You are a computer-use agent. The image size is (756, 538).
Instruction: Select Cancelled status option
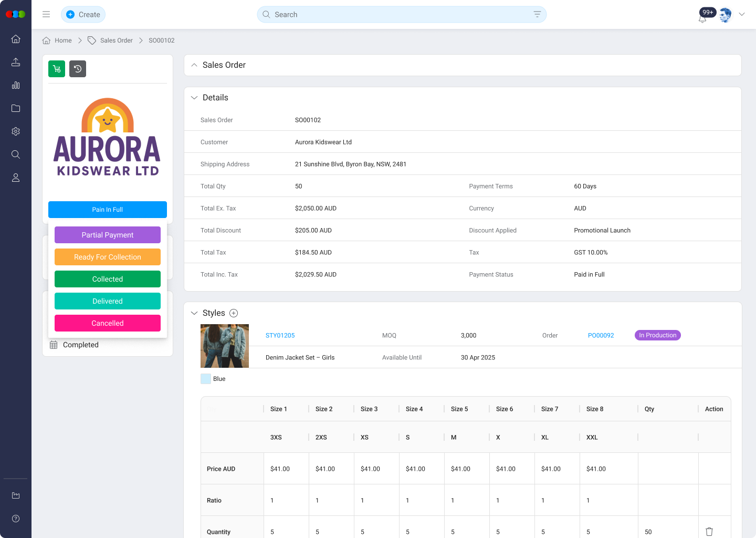(x=108, y=323)
